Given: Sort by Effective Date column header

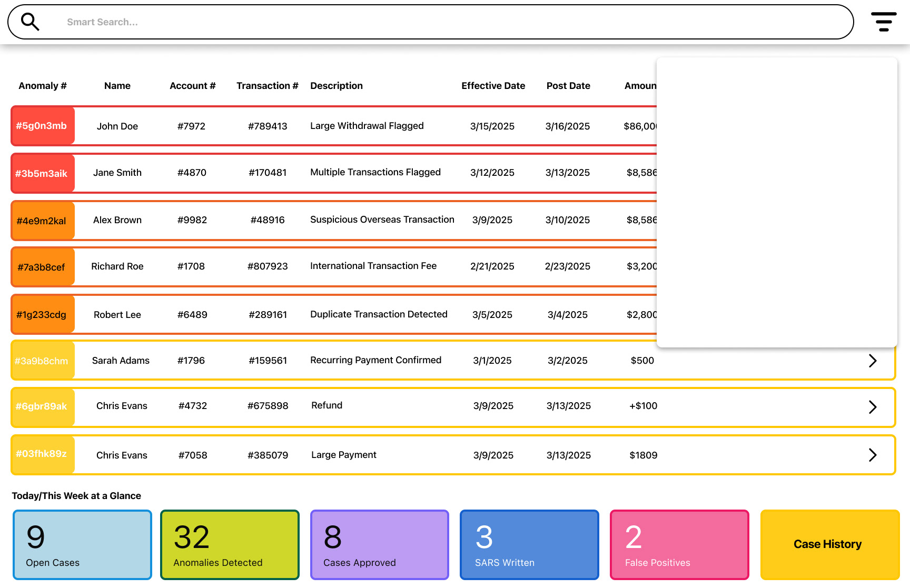Looking at the screenshot, I should [493, 86].
